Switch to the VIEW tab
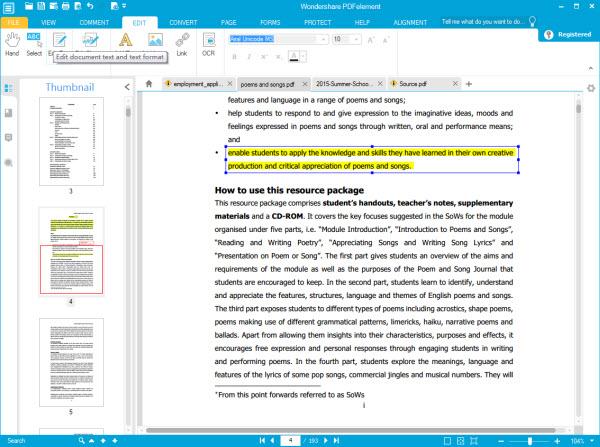Viewport: 600px width, 447px height. (x=49, y=23)
